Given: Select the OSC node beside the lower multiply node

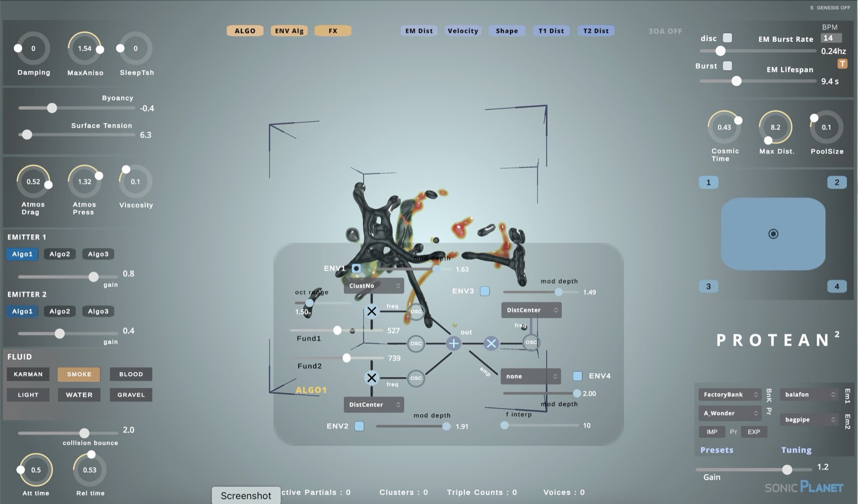Looking at the screenshot, I should tap(416, 378).
